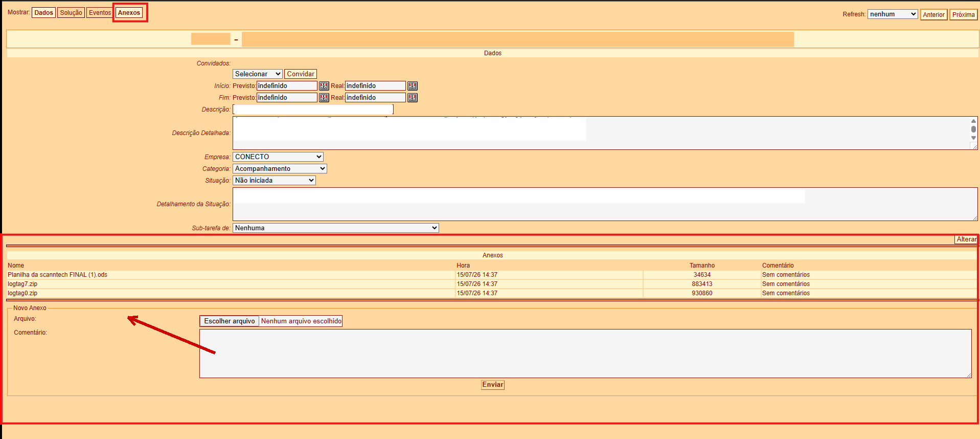The width and height of the screenshot is (980, 439).
Task: Open the Selecionar dropdown under Convidados
Action: pyautogui.click(x=258, y=74)
